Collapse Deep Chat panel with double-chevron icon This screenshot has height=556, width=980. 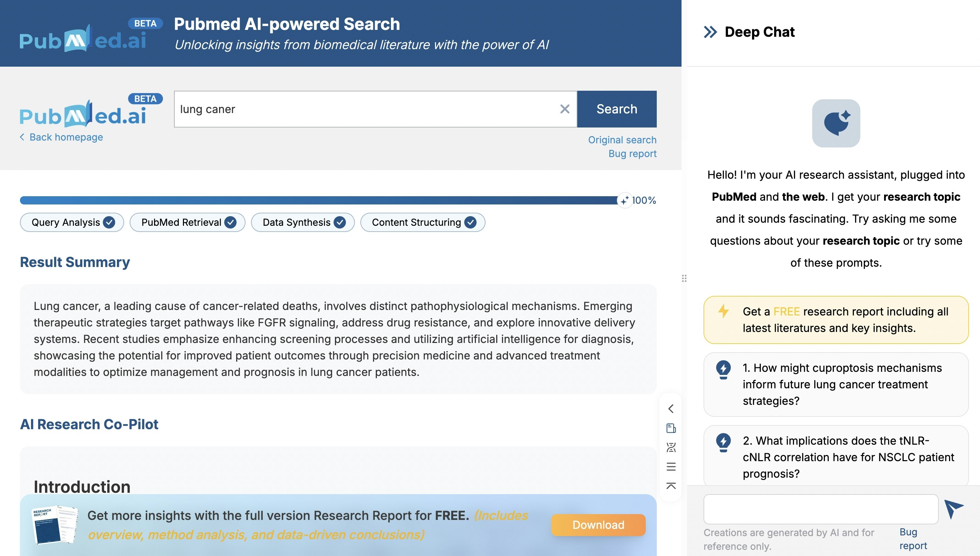(710, 32)
